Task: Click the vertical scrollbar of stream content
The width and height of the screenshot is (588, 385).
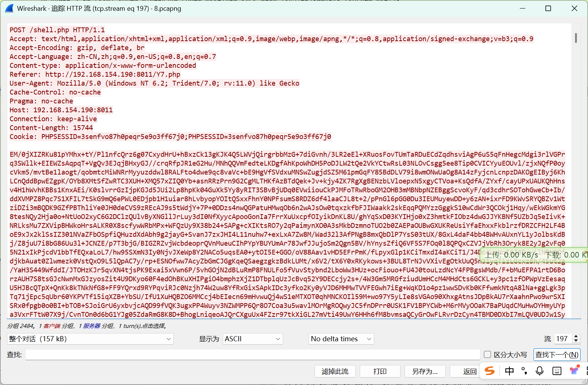Action: (x=576, y=38)
